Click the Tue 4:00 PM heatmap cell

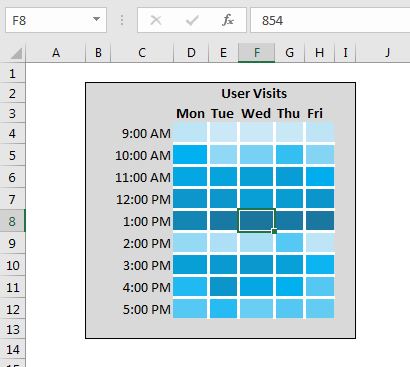[x=224, y=287]
